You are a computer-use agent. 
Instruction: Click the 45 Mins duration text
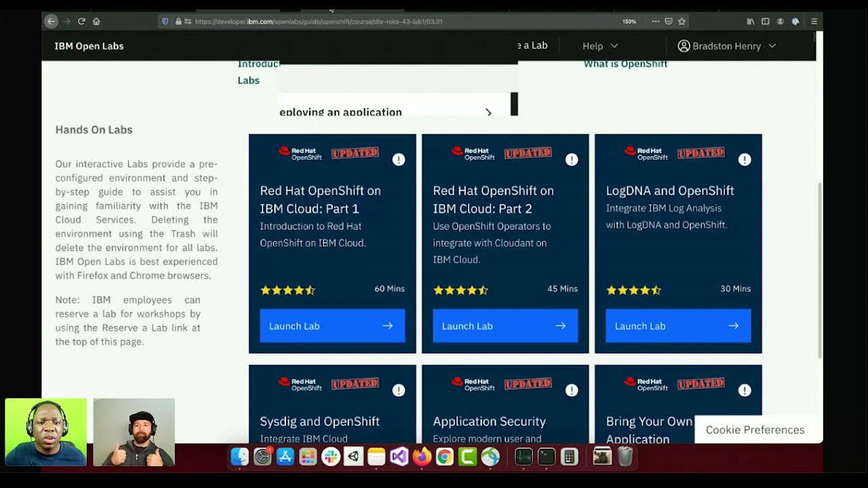(562, 289)
